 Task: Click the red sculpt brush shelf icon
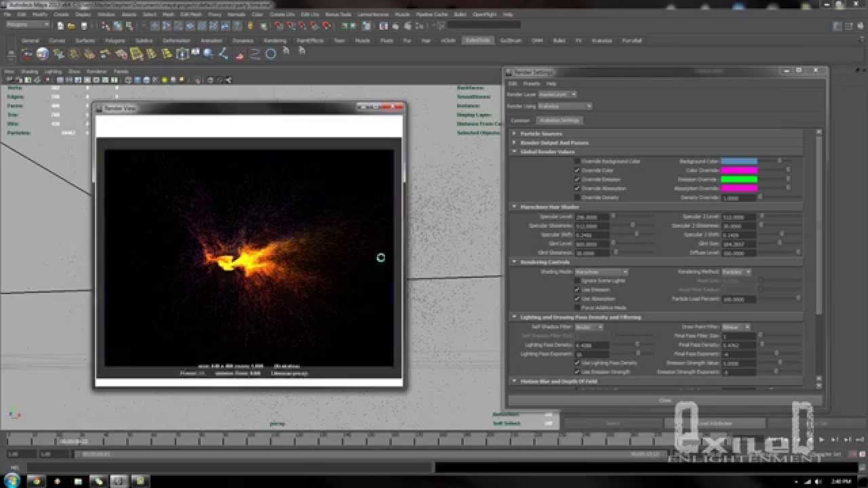coord(239,54)
